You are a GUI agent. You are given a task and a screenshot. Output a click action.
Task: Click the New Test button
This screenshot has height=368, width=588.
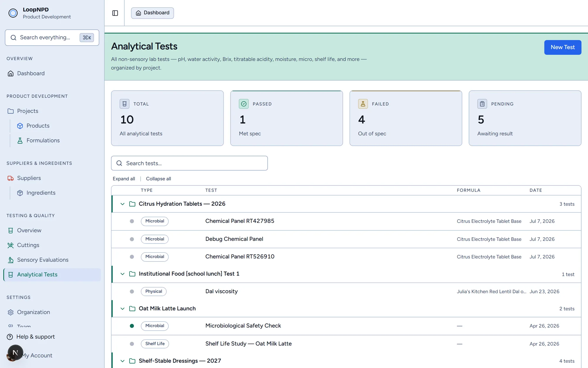(562, 47)
